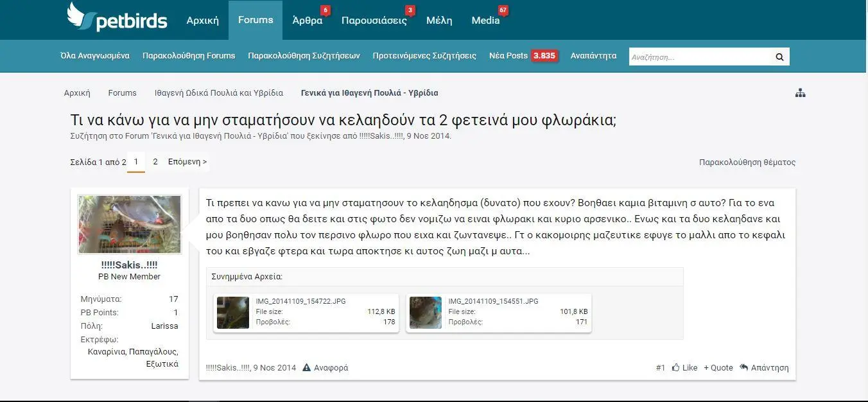Image resolution: width=868 pixels, height=402 pixels.
Task: Open badge 67 on Media
Action: pyautogui.click(x=503, y=10)
